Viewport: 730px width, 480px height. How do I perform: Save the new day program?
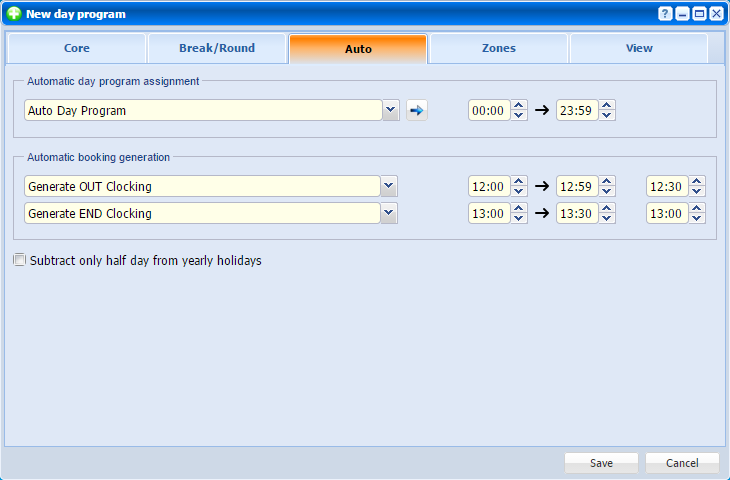tap(601, 463)
